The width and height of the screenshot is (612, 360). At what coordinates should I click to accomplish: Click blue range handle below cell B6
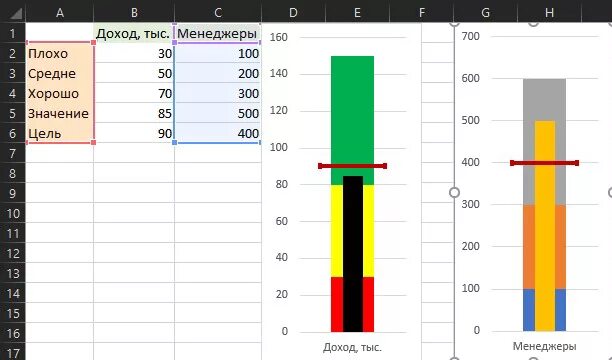174,143
